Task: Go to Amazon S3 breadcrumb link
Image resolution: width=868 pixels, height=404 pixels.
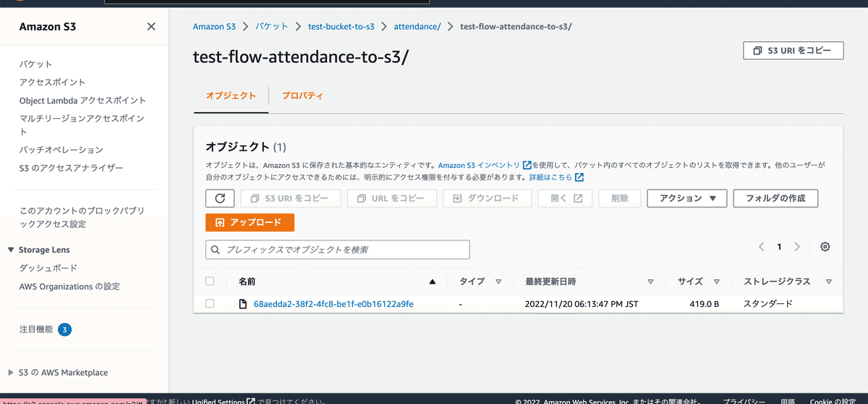Action: point(214,27)
